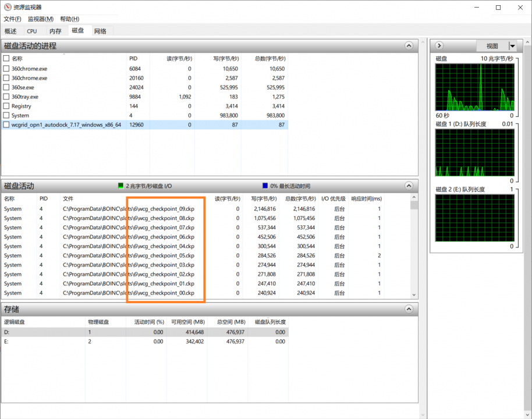Click the Resource Monitor app icon in title bar
This screenshot has width=532, height=419.
[8, 7]
